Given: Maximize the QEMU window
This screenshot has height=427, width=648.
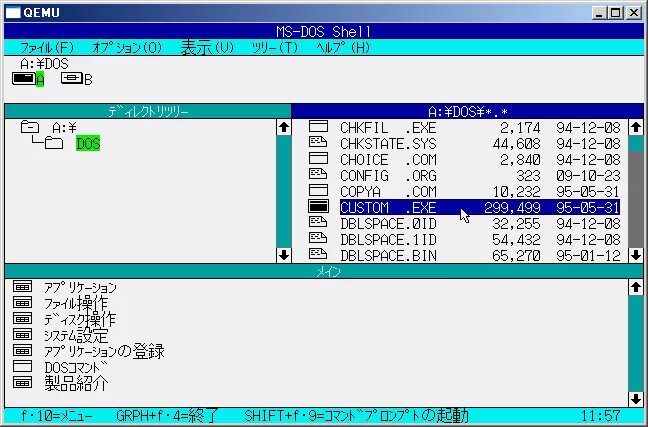Looking at the screenshot, I should click(615, 13).
